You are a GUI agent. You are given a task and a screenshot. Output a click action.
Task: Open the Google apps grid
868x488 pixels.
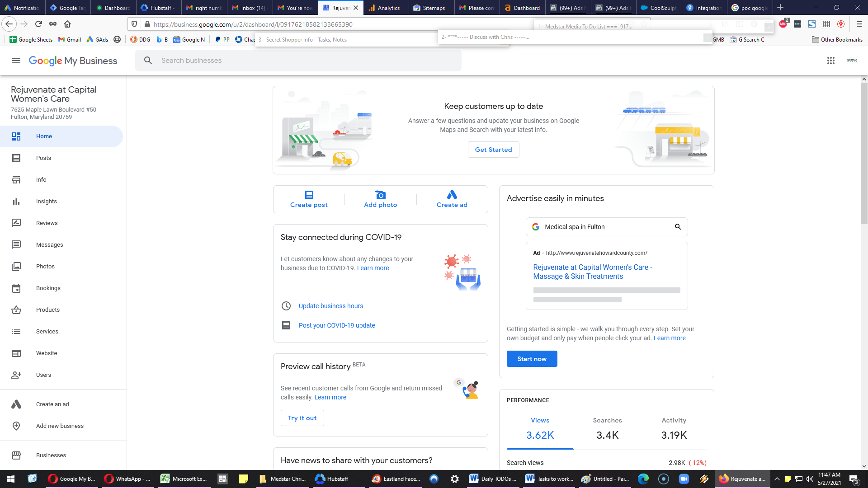click(831, 61)
